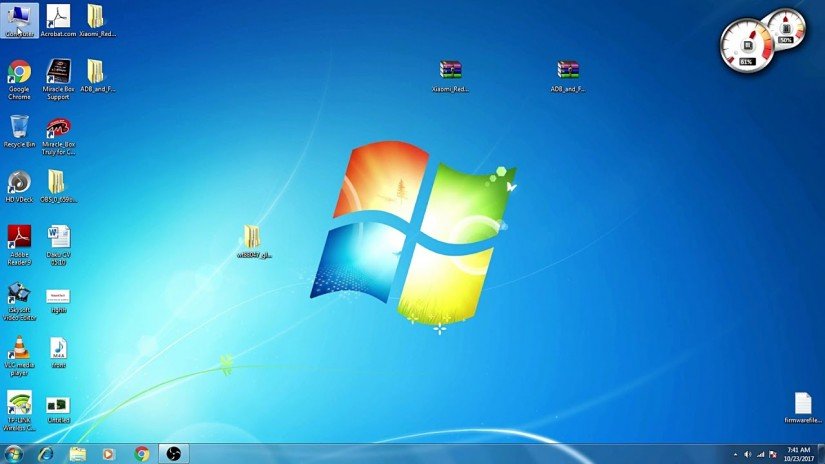Select the folder icon left of the Windows logo

point(254,242)
